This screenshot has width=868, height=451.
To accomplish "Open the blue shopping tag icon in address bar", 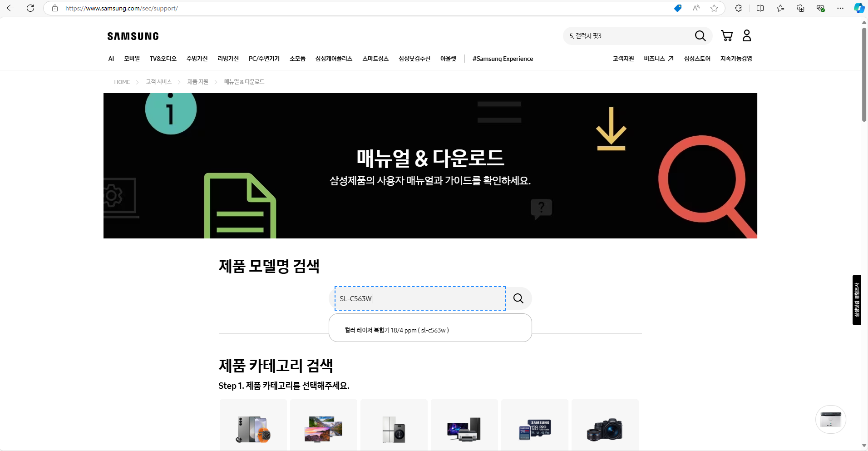I will (x=678, y=8).
